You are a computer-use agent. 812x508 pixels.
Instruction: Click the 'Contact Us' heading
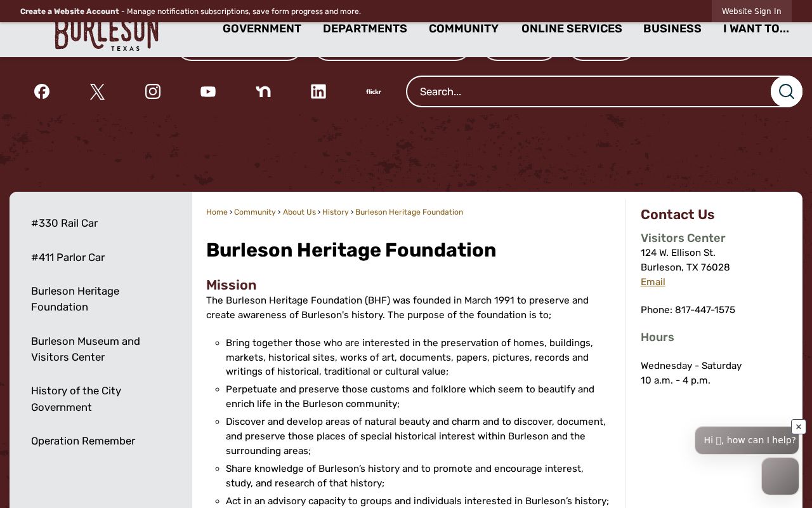click(x=678, y=215)
